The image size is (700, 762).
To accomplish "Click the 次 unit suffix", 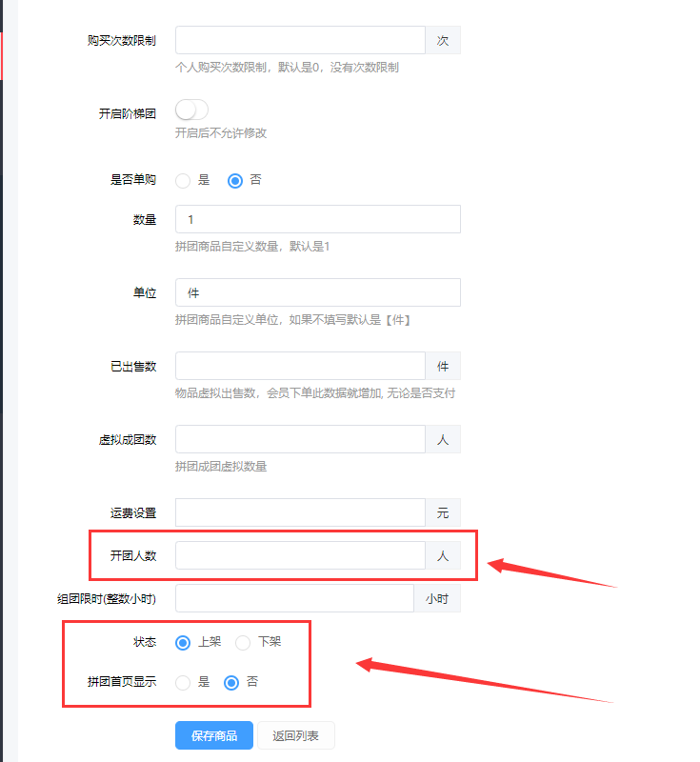I will [x=443, y=40].
